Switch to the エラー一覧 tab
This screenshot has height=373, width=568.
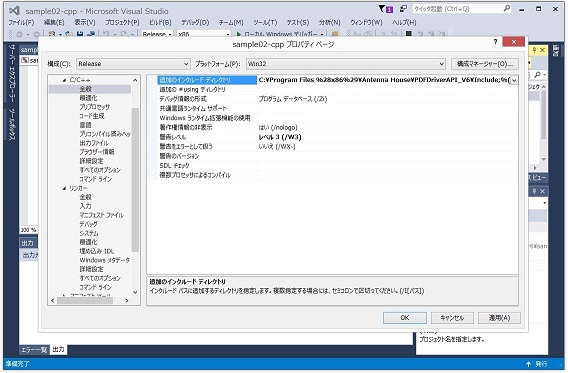pyautogui.click(x=34, y=350)
